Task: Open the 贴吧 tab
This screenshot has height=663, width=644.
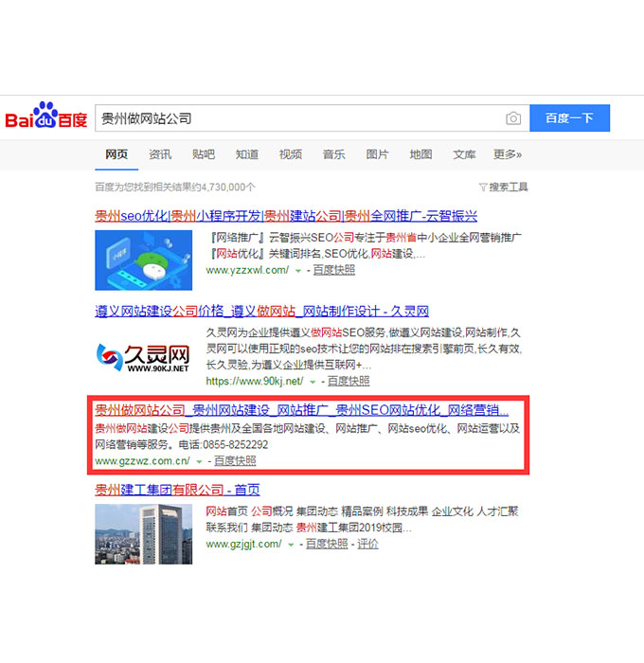Action: (204, 154)
